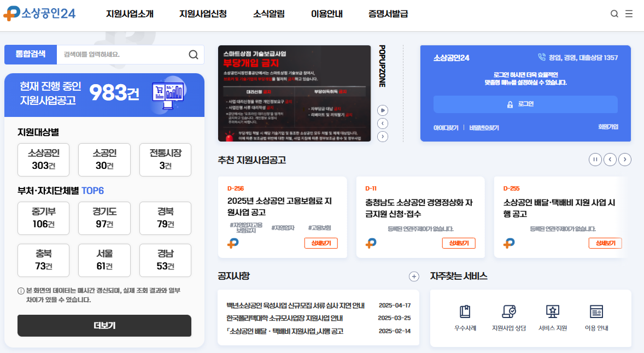Click the phone icon beside 상담 1357
644x353 pixels.
[x=542, y=57]
